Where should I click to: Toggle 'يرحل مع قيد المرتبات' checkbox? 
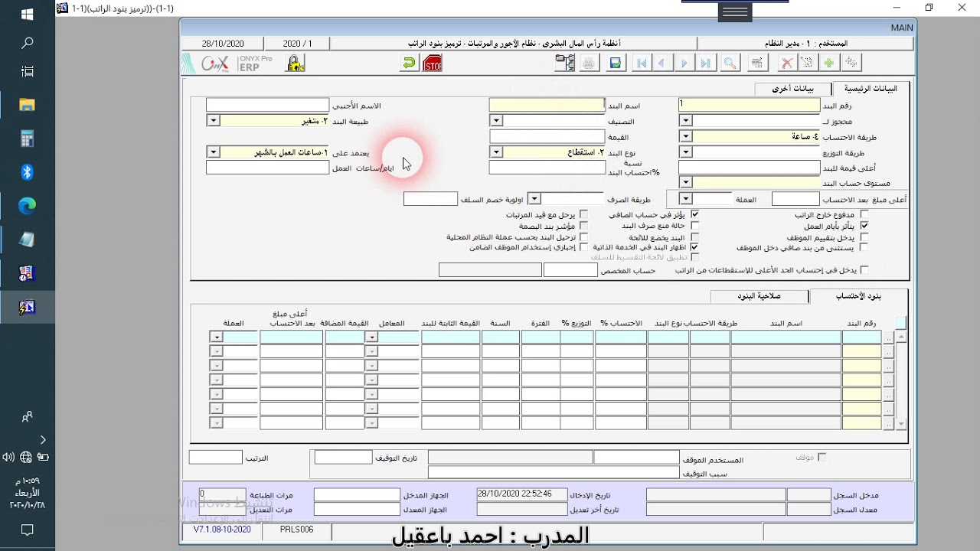click(583, 215)
